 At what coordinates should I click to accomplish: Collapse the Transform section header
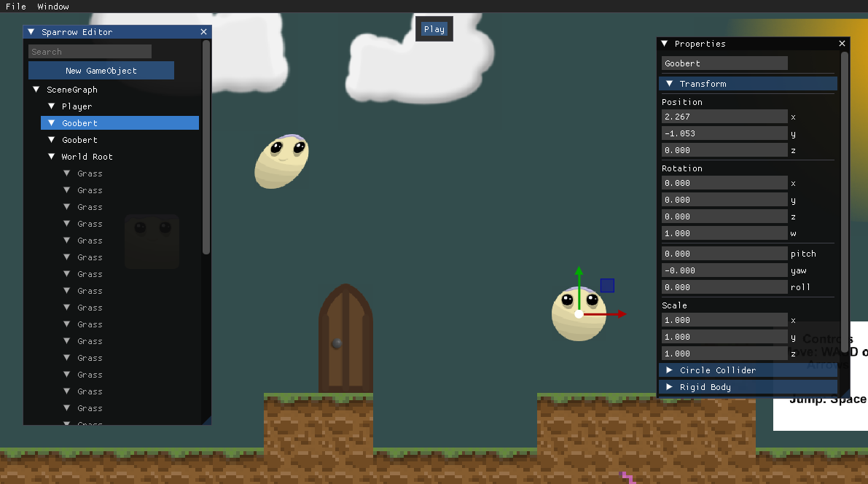coord(748,84)
